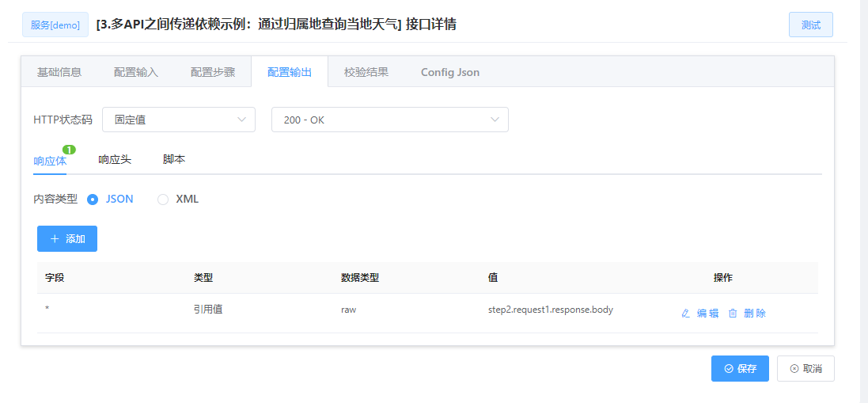Click the pencil icon next to 编辑
The height and width of the screenshot is (403, 868).
click(686, 314)
